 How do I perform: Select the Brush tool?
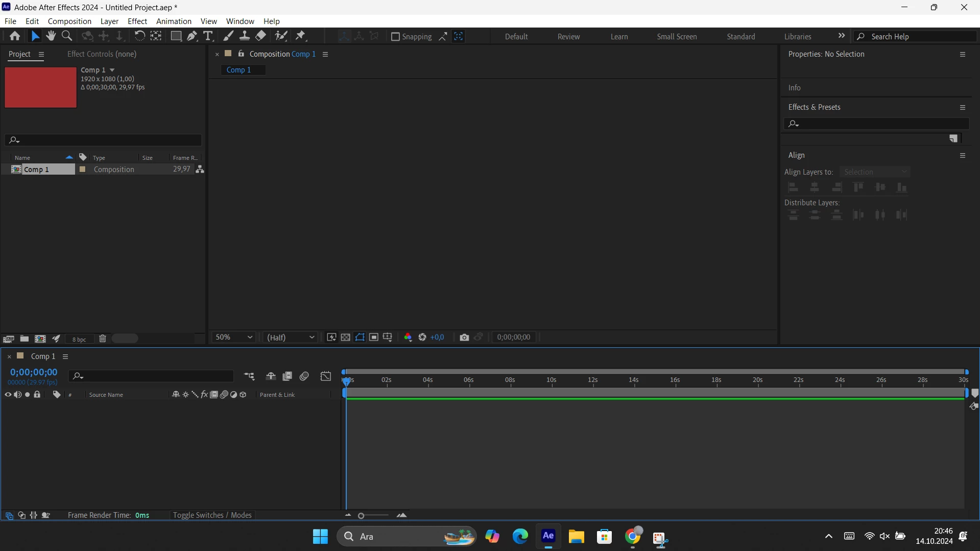coord(228,36)
